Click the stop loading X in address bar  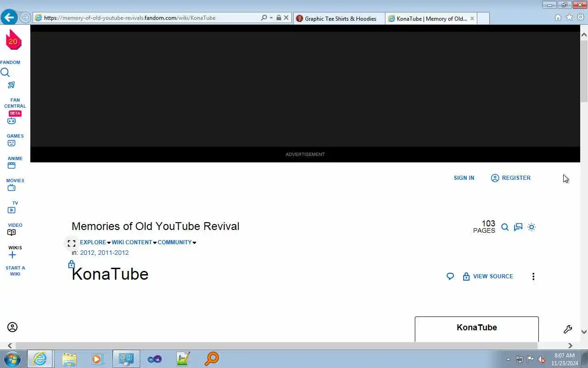tap(286, 17)
